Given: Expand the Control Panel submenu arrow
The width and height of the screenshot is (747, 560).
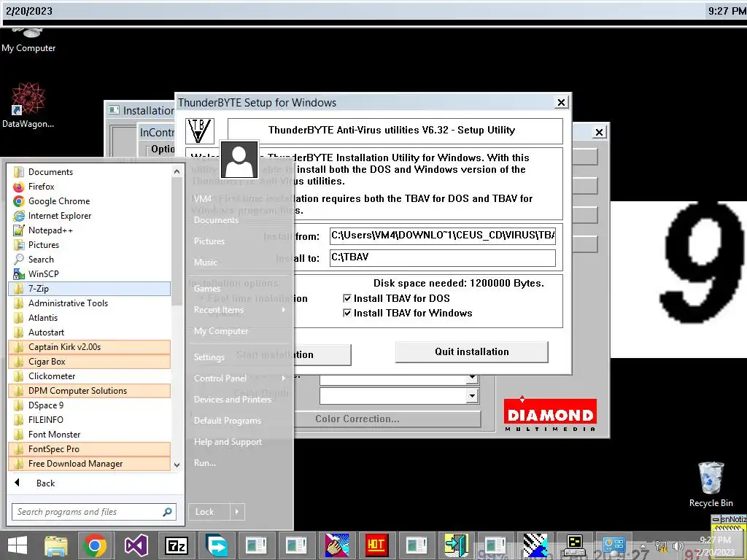Looking at the screenshot, I should point(284,378).
